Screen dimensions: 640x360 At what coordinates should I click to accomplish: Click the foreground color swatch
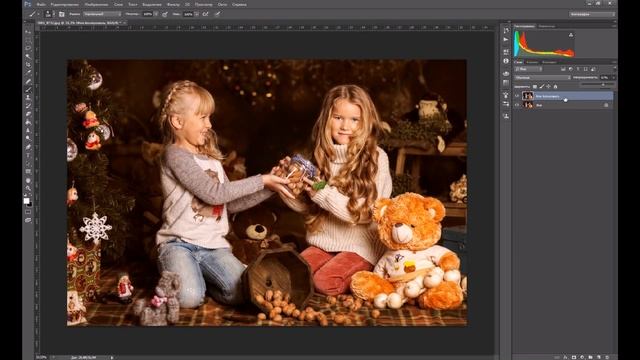point(27,201)
